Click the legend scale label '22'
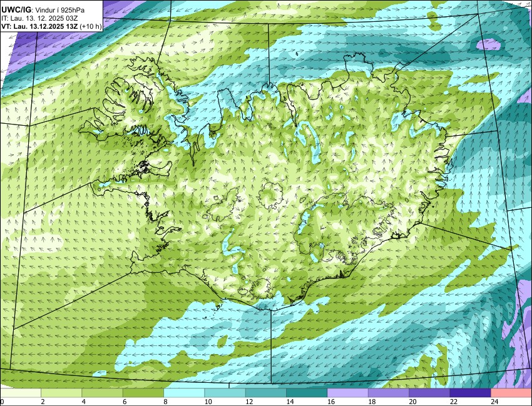The height and width of the screenshot is (406, 532). coord(453,402)
